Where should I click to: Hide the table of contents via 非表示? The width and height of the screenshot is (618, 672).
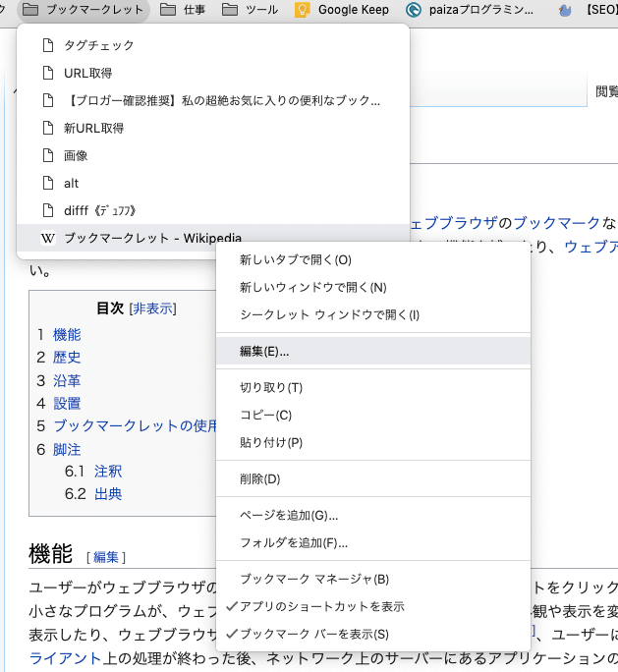pos(152,308)
